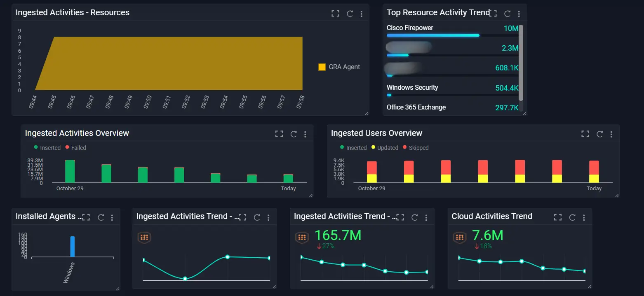
Task: Open the Installed Agents widget options menu
Action: click(x=112, y=217)
